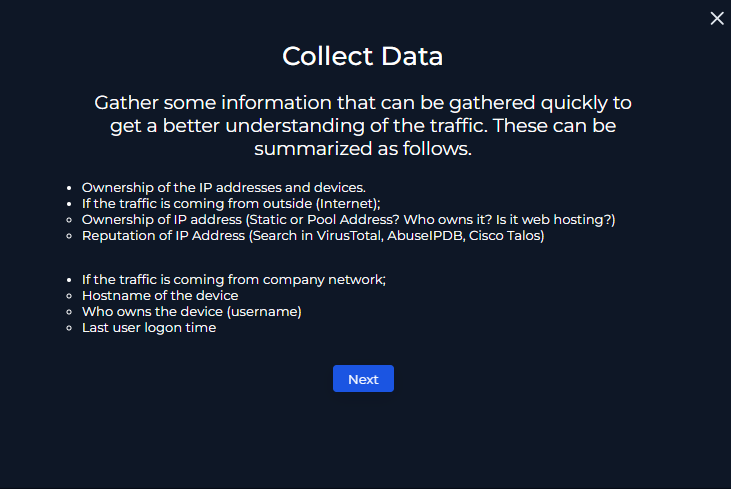731x489 pixels.
Task: Click the word AbuseIPDB in reputation line
Action: tap(425, 236)
